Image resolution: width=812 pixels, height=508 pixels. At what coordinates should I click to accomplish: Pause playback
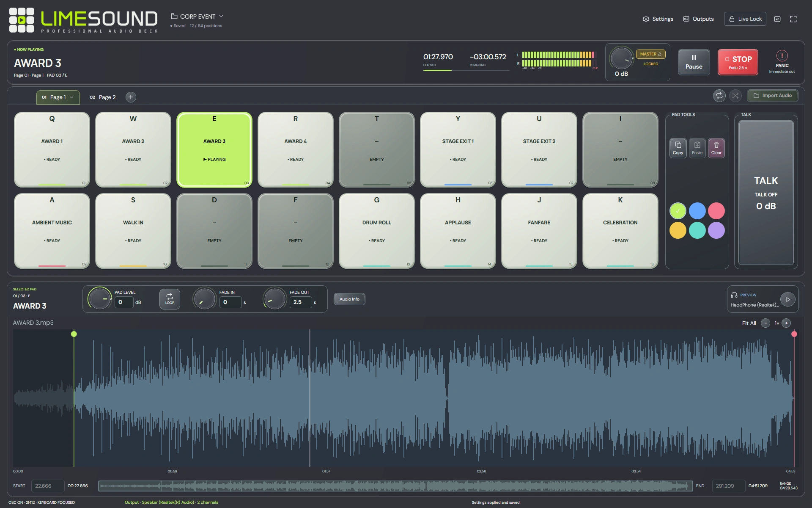pyautogui.click(x=694, y=62)
